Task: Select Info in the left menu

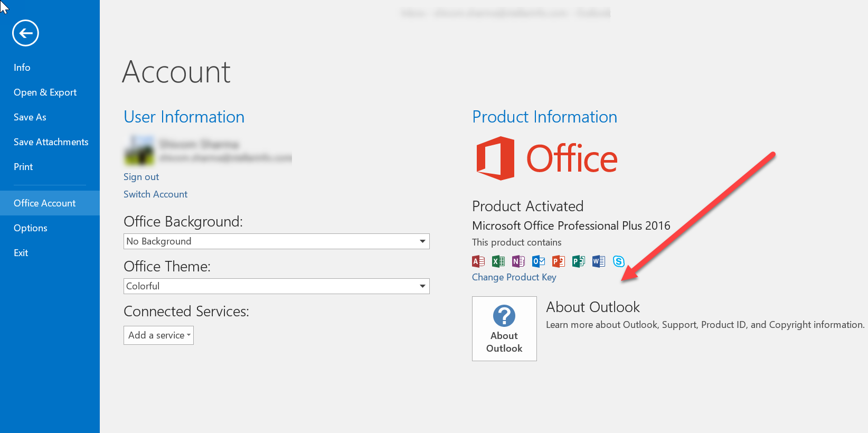Action: (x=22, y=68)
